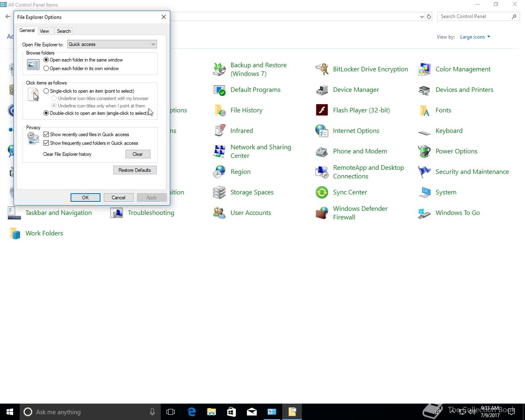The height and width of the screenshot is (420, 525).
Task: Confirm with the OK button
Action: click(85, 198)
